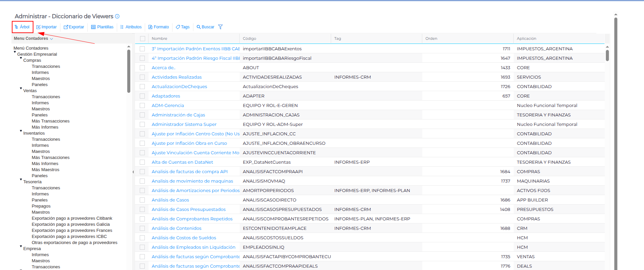Open the Actividades Realizadas link
644x270 pixels.
point(177,77)
